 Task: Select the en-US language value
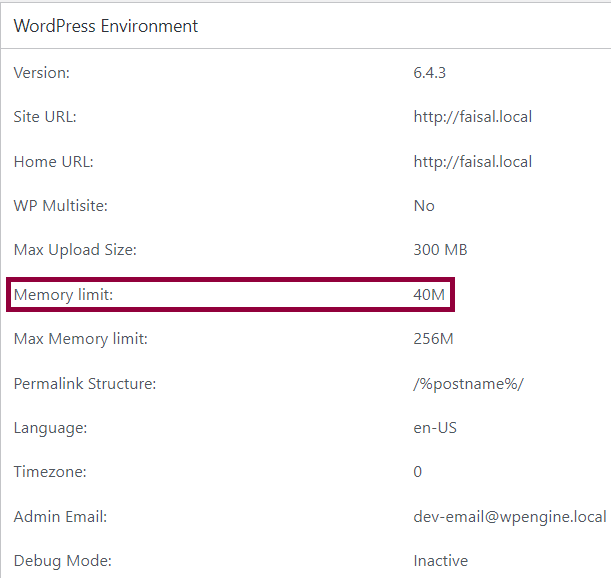coord(435,428)
